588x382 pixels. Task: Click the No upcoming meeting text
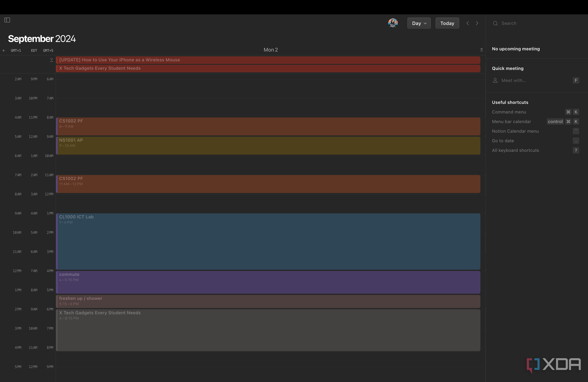click(516, 49)
